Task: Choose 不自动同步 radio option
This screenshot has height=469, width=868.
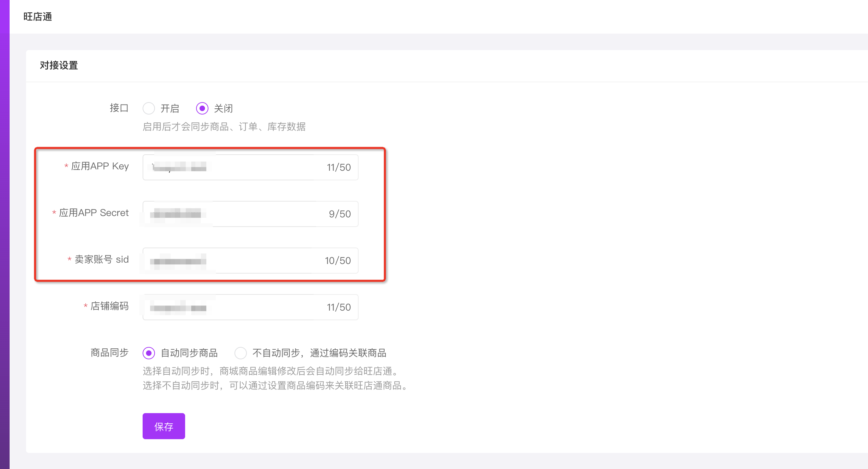Action: (x=241, y=353)
